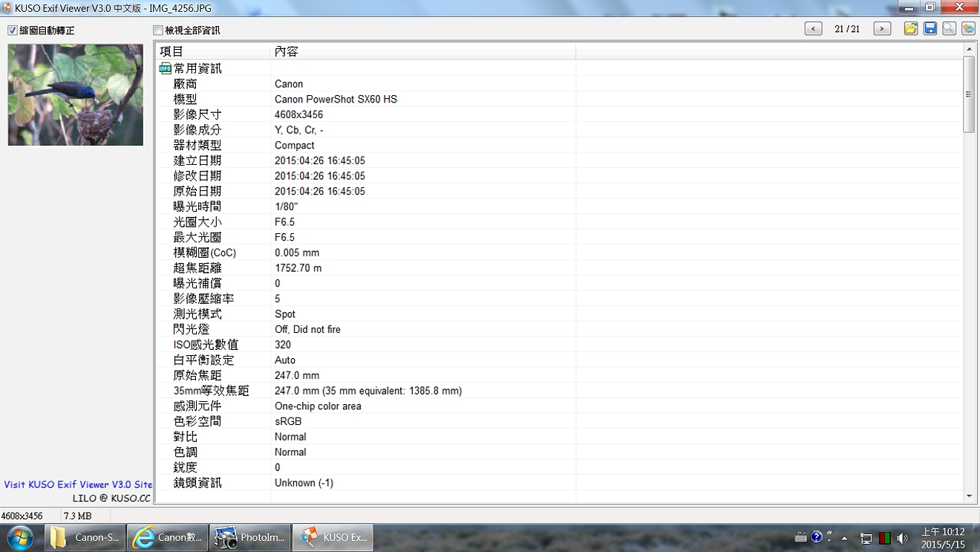Select the 鏡頭資訊 row showing Unknown (-1)

pos(559,483)
